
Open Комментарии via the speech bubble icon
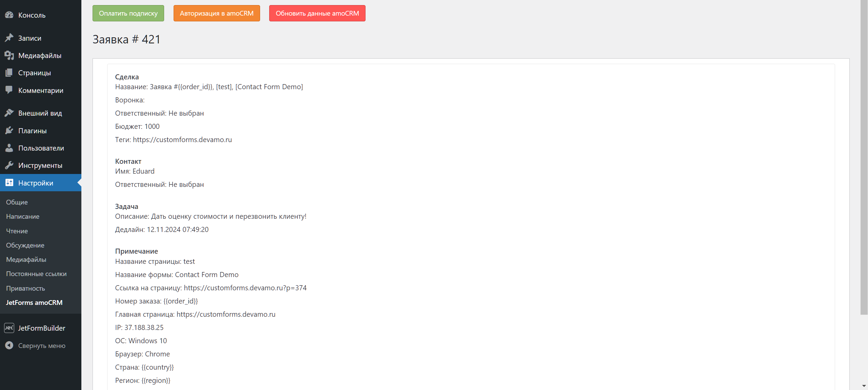click(x=9, y=90)
